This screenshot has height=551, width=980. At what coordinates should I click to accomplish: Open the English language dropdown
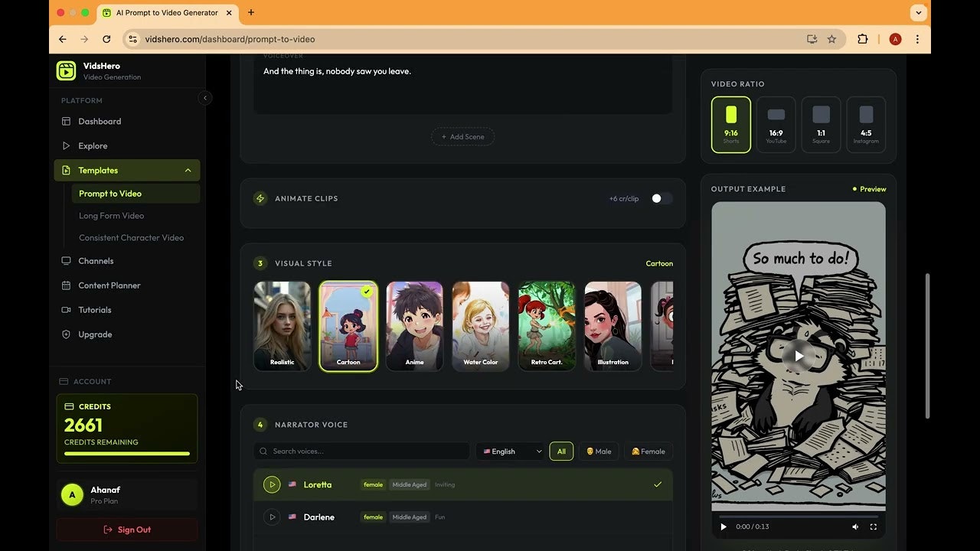[511, 452]
